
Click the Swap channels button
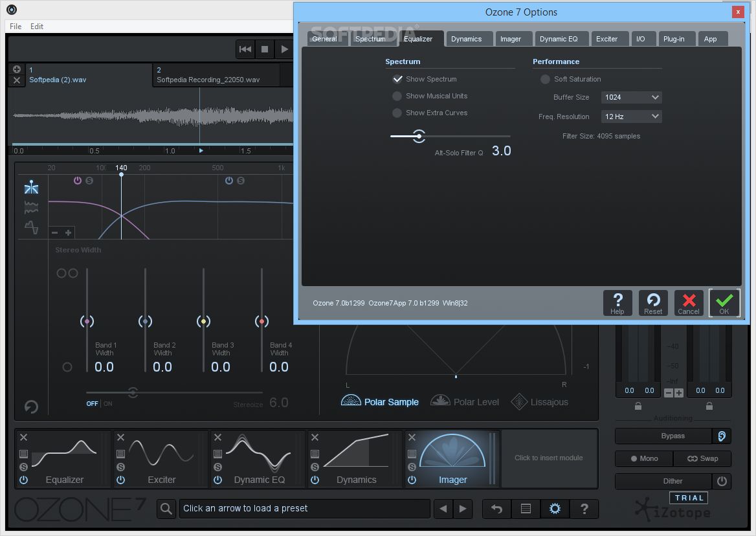tap(702, 458)
